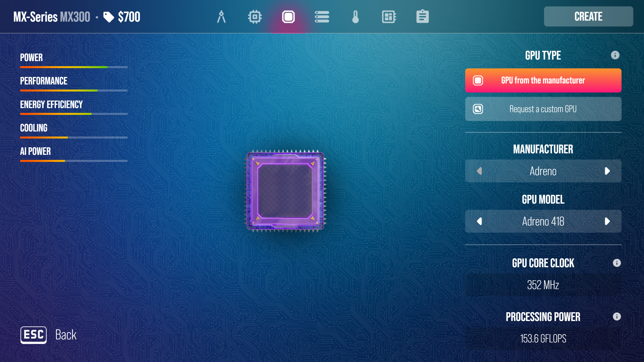This screenshot has width=644, height=362.
Task: Open the thermometer cooling tab icon
Action: [355, 17]
